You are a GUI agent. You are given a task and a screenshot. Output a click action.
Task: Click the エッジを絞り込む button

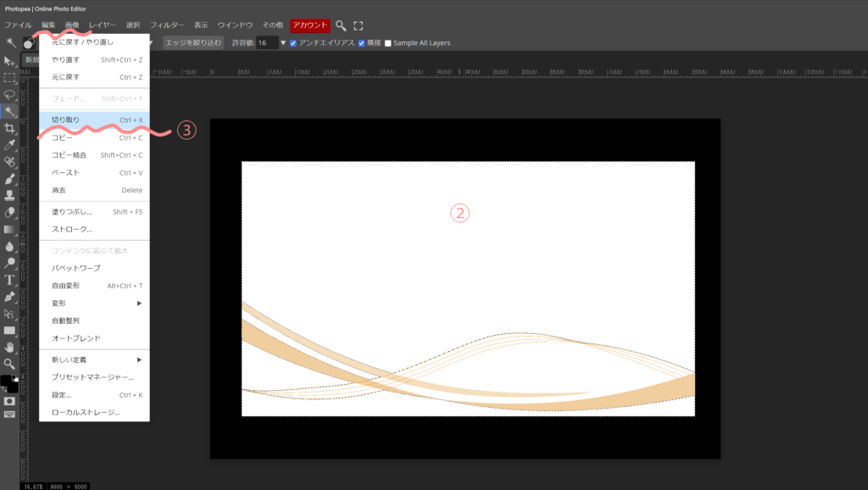coord(193,42)
